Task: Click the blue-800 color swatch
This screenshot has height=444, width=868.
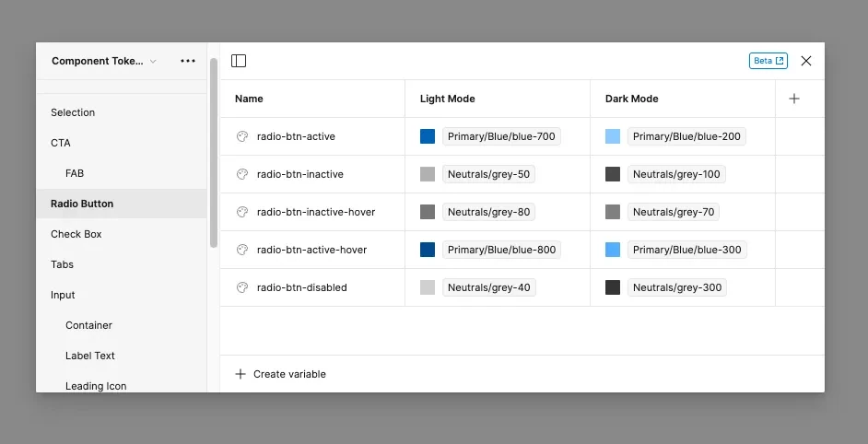Action: coord(428,250)
